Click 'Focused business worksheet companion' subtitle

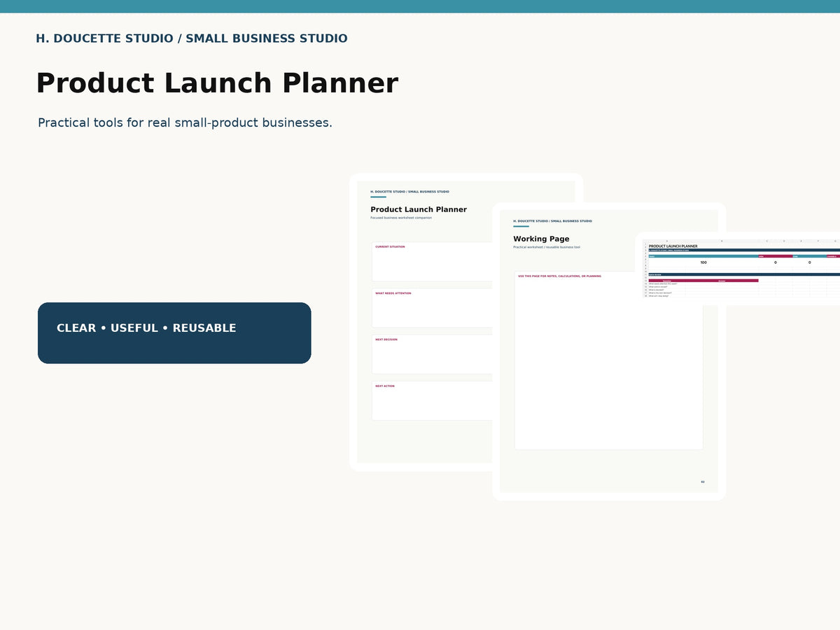point(401,218)
